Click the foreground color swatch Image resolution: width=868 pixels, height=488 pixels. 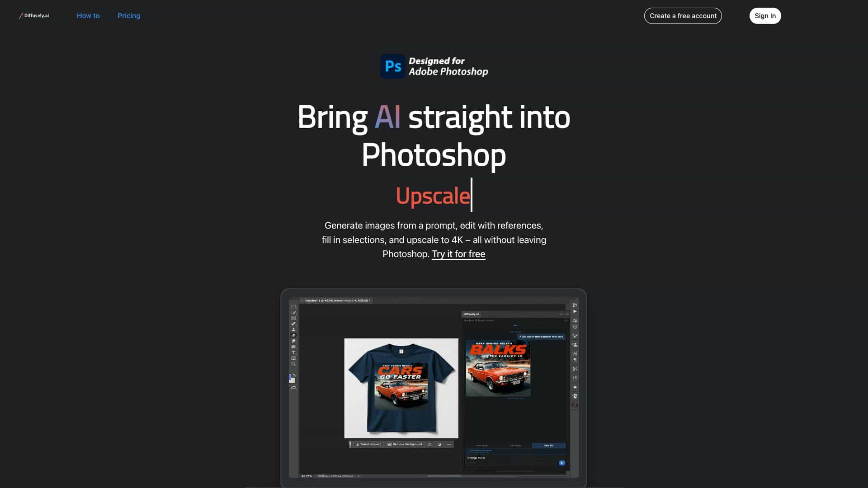pos(290,377)
